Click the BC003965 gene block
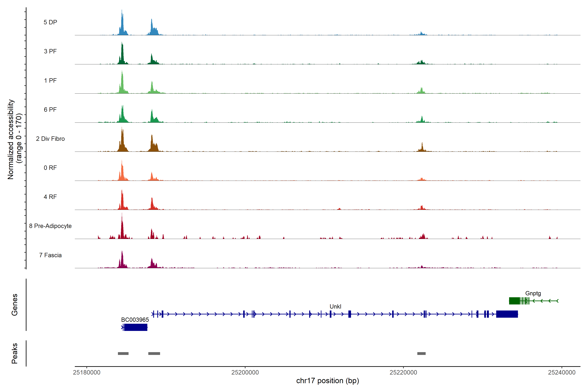The width and height of the screenshot is (588, 392). point(136,327)
